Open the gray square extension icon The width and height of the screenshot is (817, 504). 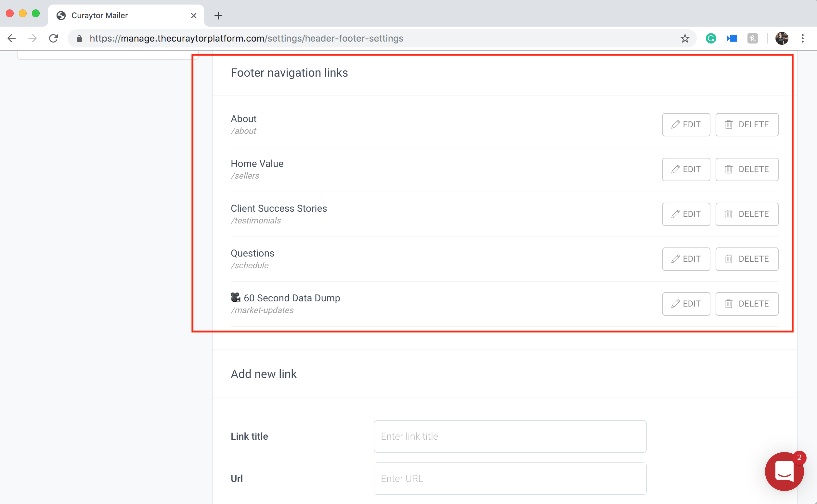click(752, 38)
